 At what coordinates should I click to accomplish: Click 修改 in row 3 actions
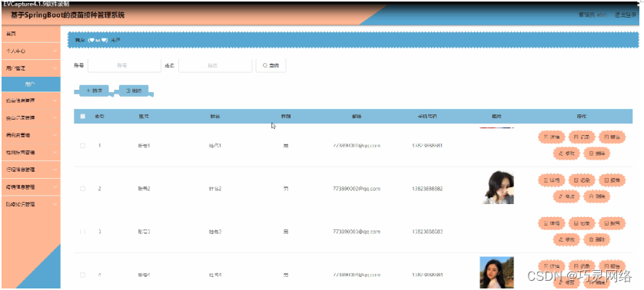566,239
